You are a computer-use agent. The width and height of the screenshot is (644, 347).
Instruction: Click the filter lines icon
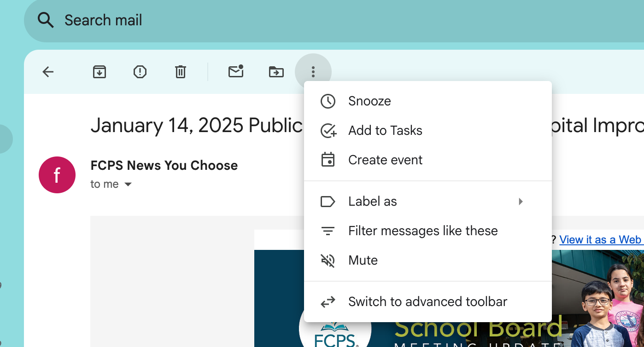(x=328, y=231)
